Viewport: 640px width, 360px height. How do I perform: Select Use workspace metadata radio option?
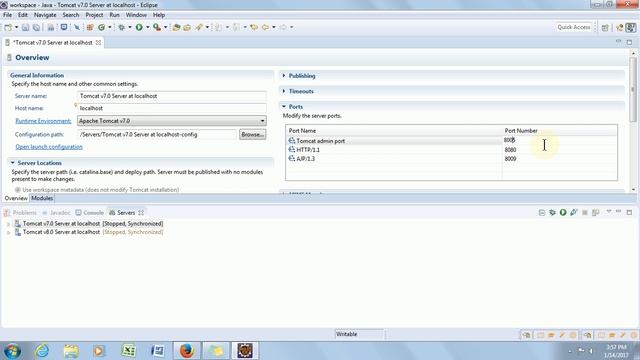[18, 190]
